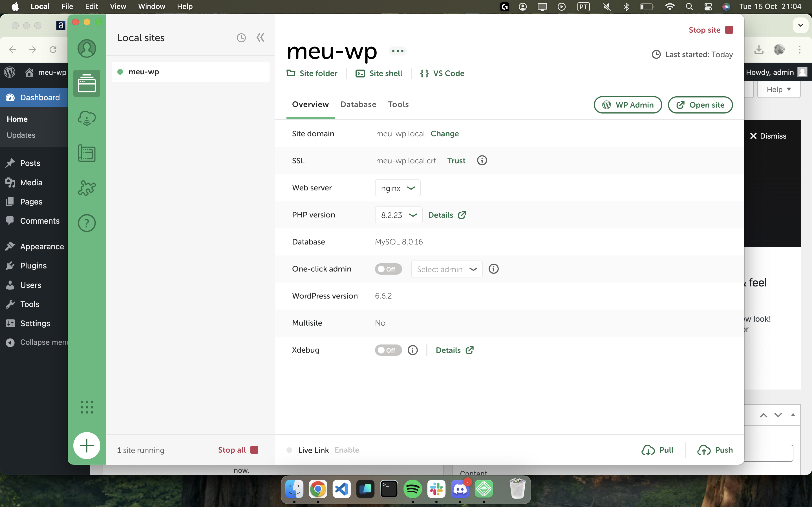Viewport: 812px width, 507px height.
Task: Click the add new site plus button
Action: click(87, 446)
